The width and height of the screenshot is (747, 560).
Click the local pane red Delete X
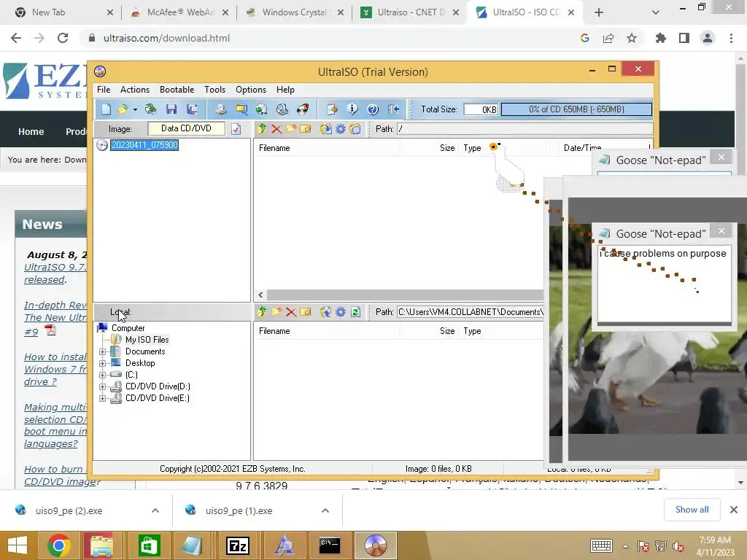[291, 312]
